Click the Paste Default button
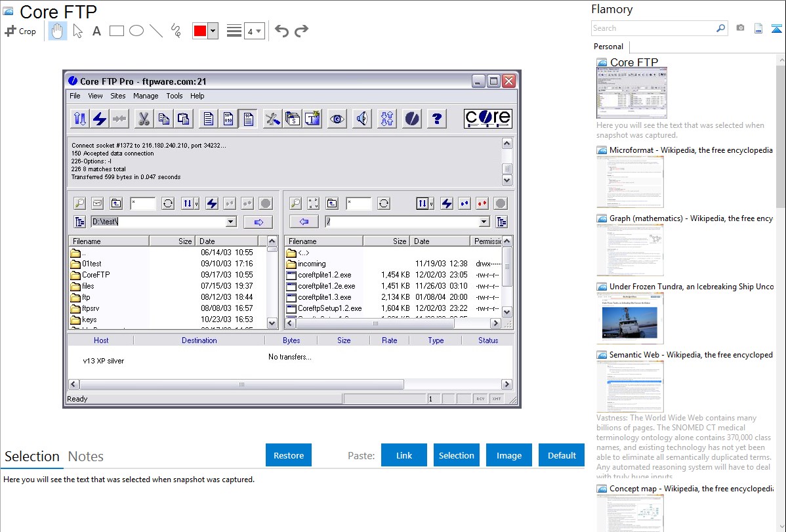 (x=562, y=455)
